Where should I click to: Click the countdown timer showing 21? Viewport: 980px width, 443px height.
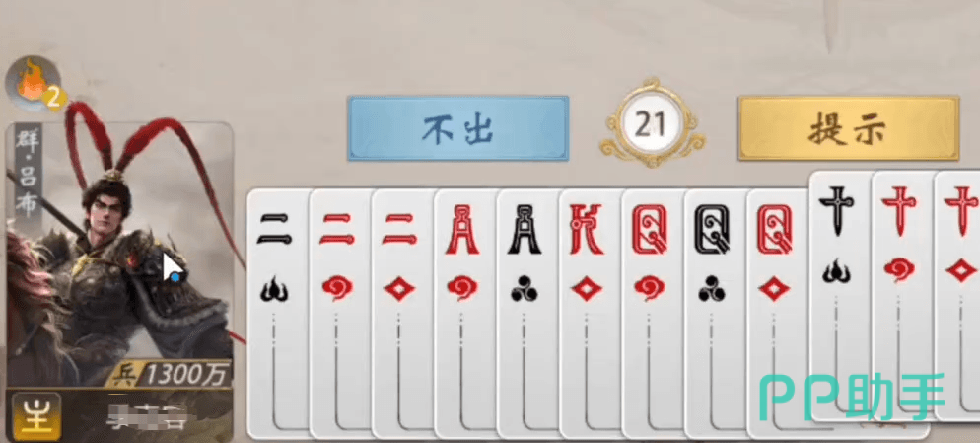coord(652,123)
